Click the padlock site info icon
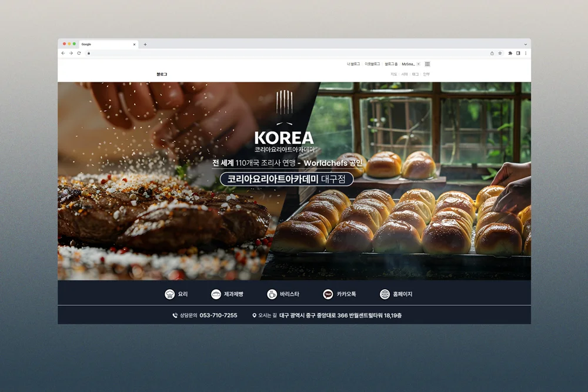 coord(89,53)
